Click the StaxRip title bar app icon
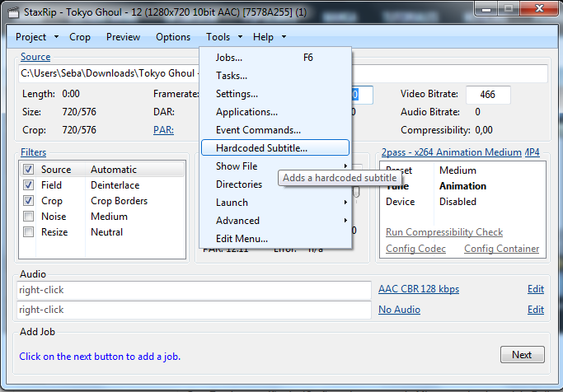Image resolution: width=563 pixels, height=392 pixels. pos(14,13)
